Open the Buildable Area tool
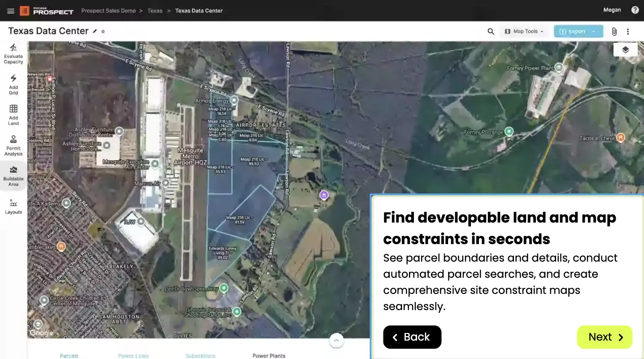The image size is (644, 359). [13, 175]
